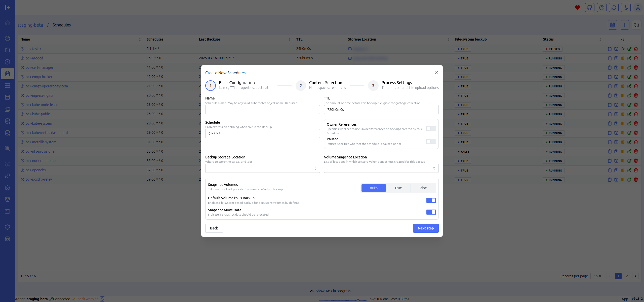
Task: Open the a-ls-test-3 schedule link
Action: pos(33,49)
